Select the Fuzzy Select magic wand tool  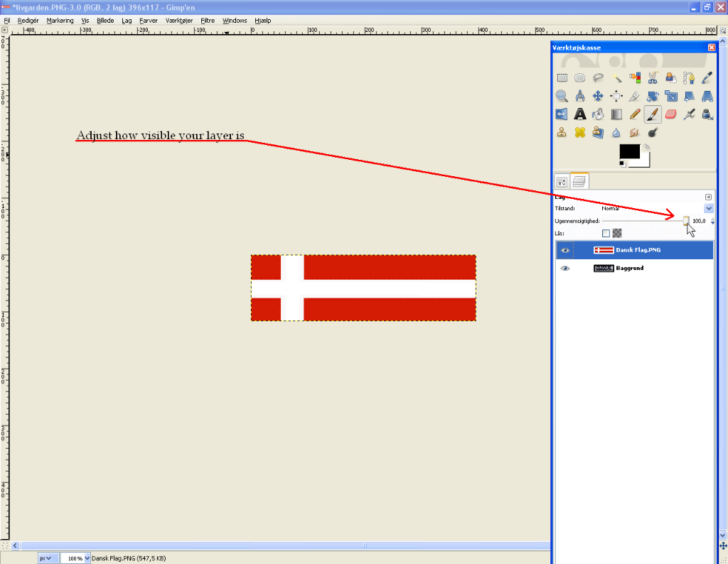click(x=616, y=78)
